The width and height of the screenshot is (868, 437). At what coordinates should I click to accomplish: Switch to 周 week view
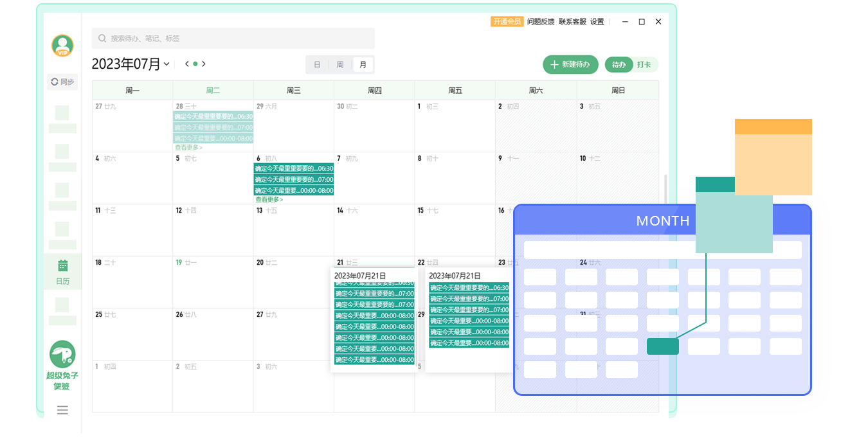pyautogui.click(x=339, y=65)
